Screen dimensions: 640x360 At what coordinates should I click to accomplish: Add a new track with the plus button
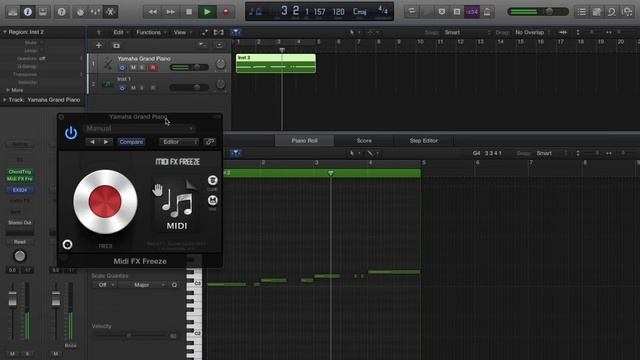pyautogui.click(x=98, y=45)
